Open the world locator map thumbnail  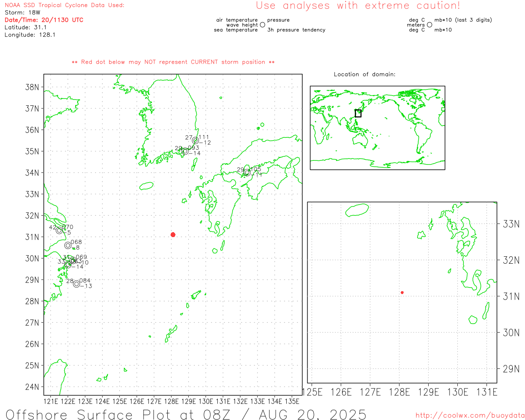(x=377, y=128)
